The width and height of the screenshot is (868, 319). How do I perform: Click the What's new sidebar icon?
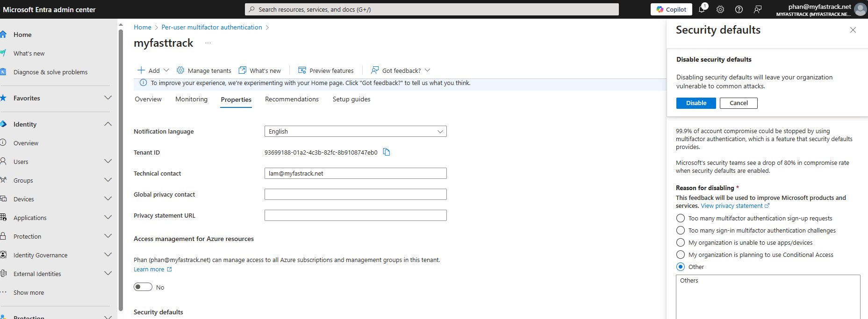pyautogui.click(x=3, y=53)
